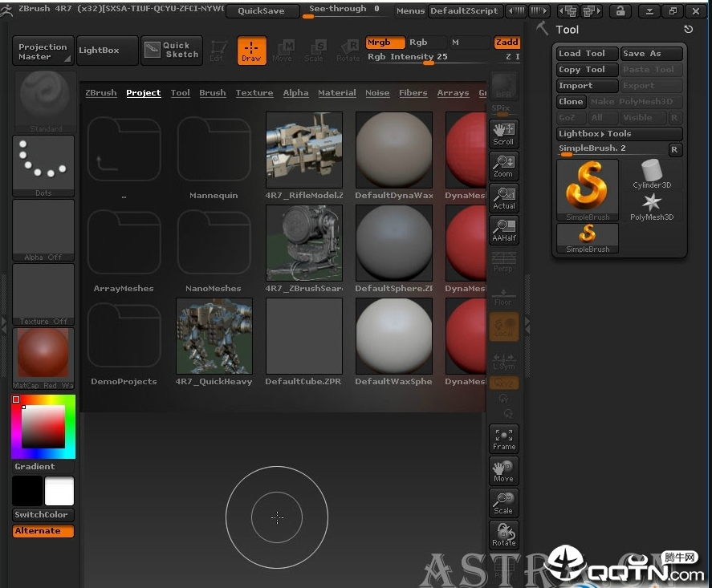The image size is (712, 588).
Task: Switch to the ZBrush LightBox tab
Action: (101, 92)
